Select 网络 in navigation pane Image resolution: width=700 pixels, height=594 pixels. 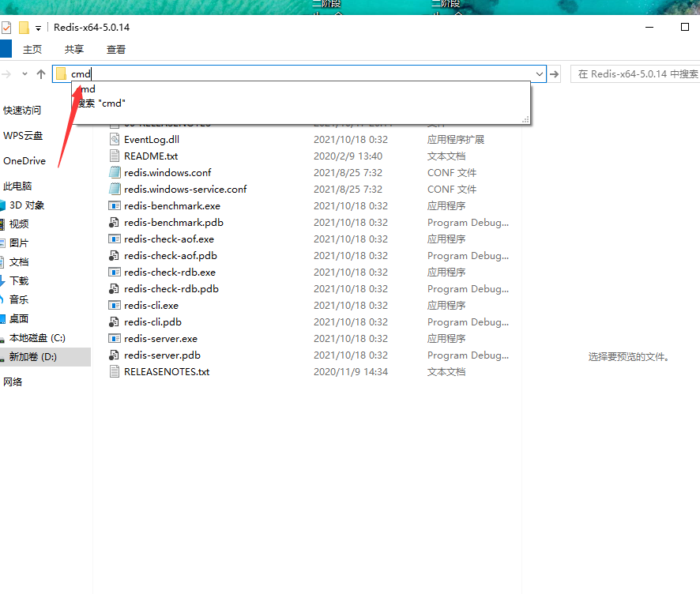point(13,382)
